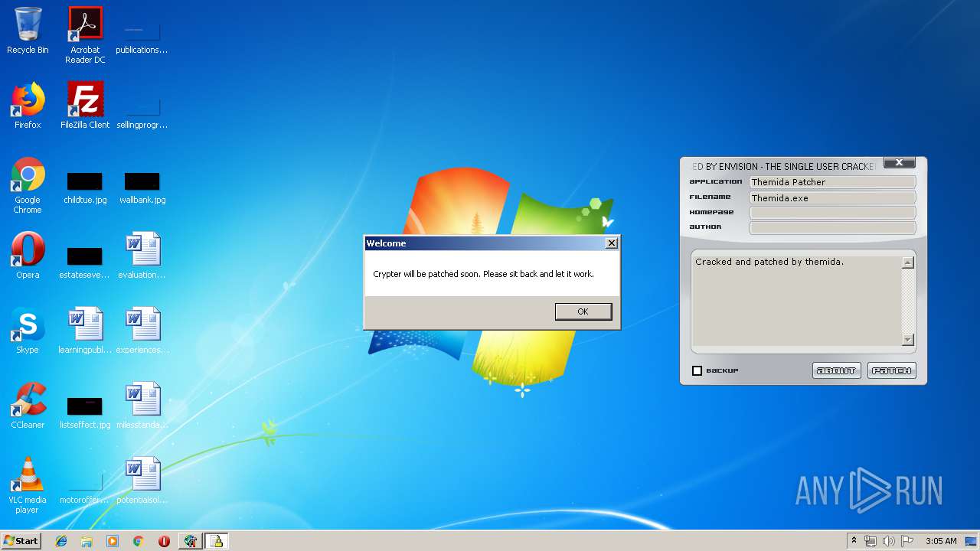The width and height of the screenshot is (980, 551).
Task: Open Skype desktop shortcut
Action: pos(28,331)
